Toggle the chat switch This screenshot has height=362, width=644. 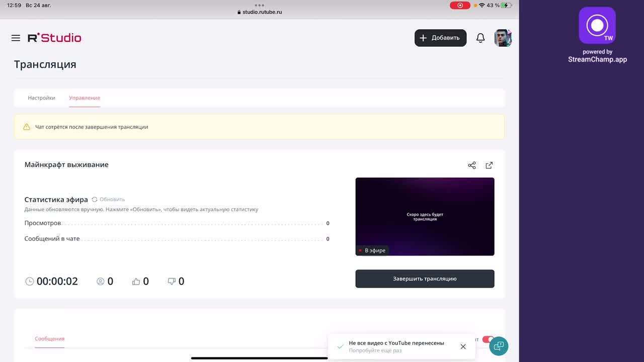pyautogui.click(x=487, y=339)
